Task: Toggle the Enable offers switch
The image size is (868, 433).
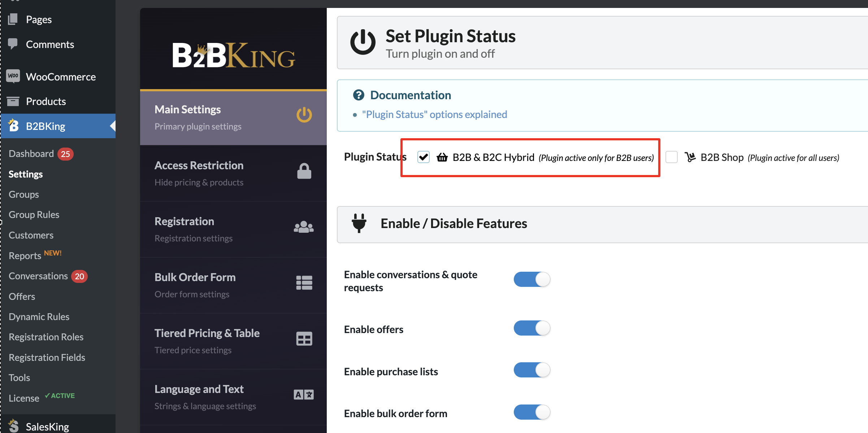Action: tap(532, 328)
